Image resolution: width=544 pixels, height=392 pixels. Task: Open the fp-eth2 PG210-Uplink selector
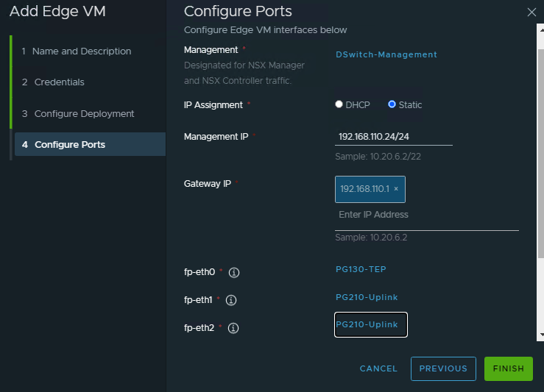370,325
